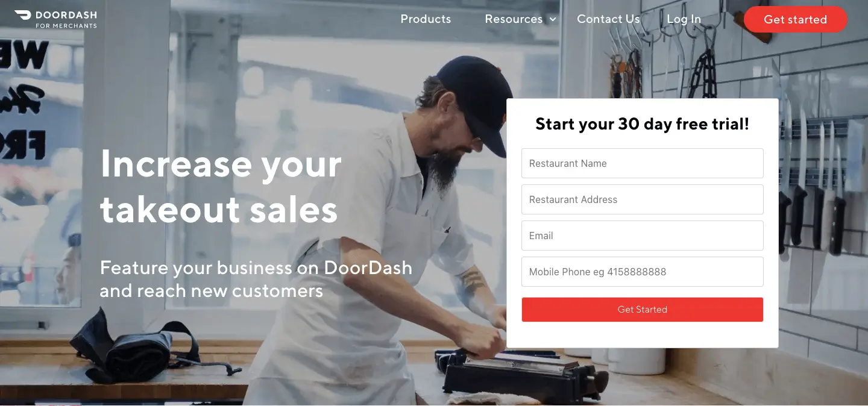
Task: Open the Products menu item
Action: (426, 19)
